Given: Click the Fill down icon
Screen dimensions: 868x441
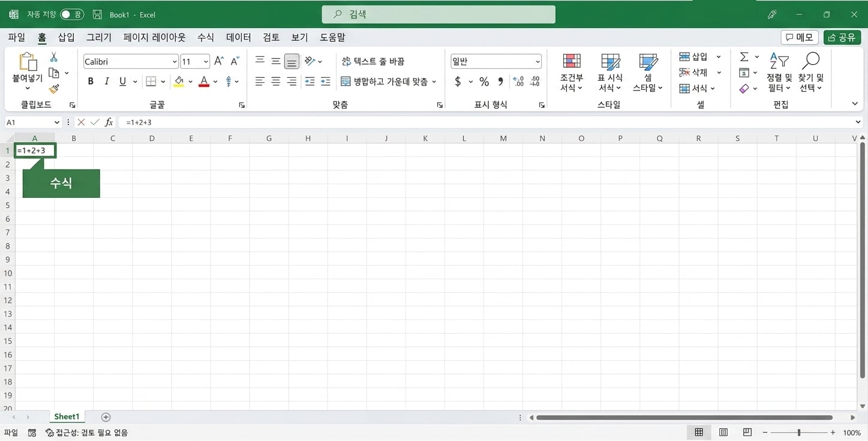Looking at the screenshot, I should (744, 73).
